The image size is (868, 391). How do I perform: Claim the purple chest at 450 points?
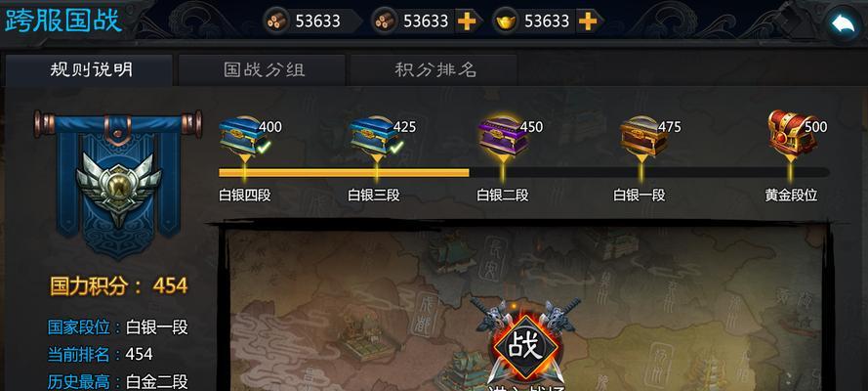click(x=502, y=135)
